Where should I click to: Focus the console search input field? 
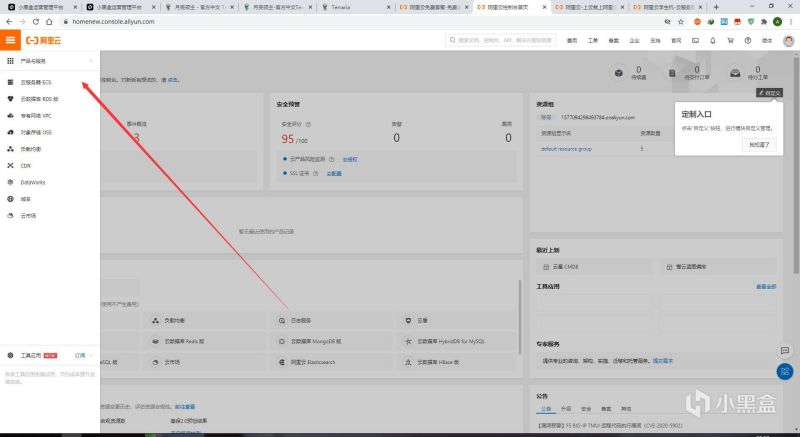tap(501, 40)
